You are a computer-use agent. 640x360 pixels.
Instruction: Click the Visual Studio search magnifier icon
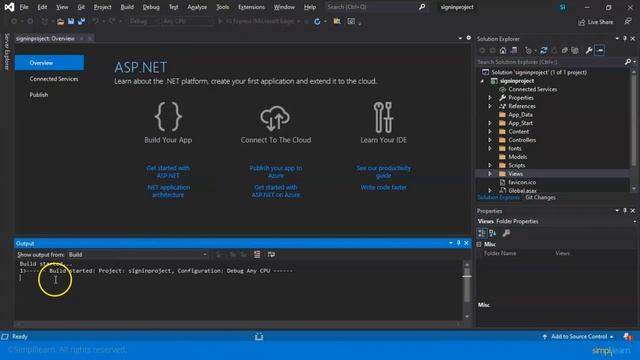coord(422,7)
